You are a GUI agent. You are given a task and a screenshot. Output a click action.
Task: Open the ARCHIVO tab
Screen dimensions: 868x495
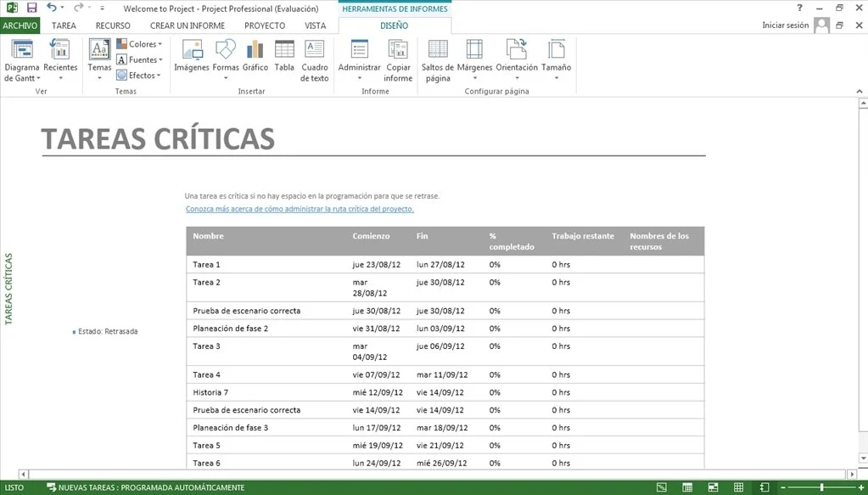click(x=20, y=25)
